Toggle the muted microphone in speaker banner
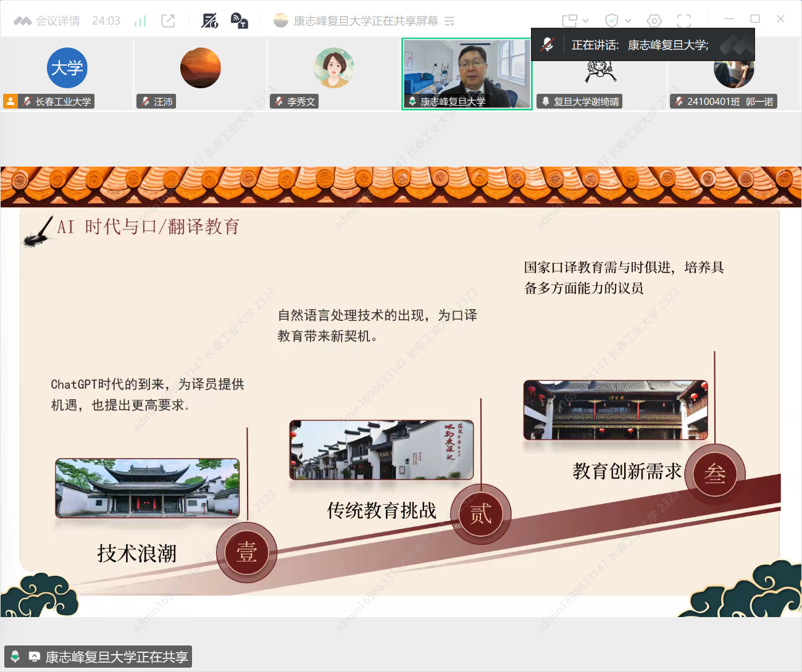The width and height of the screenshot is (802, 672). point(548,44)
